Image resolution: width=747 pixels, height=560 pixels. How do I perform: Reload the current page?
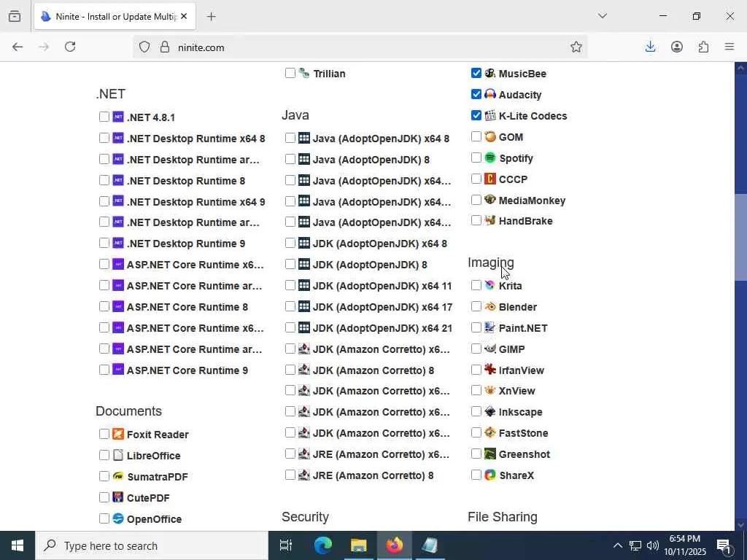[70, 47]
